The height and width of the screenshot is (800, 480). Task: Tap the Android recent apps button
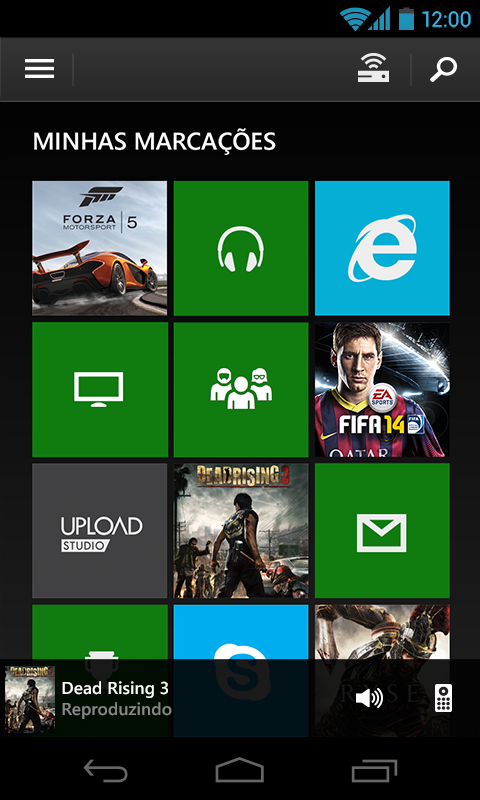point(374,770)
